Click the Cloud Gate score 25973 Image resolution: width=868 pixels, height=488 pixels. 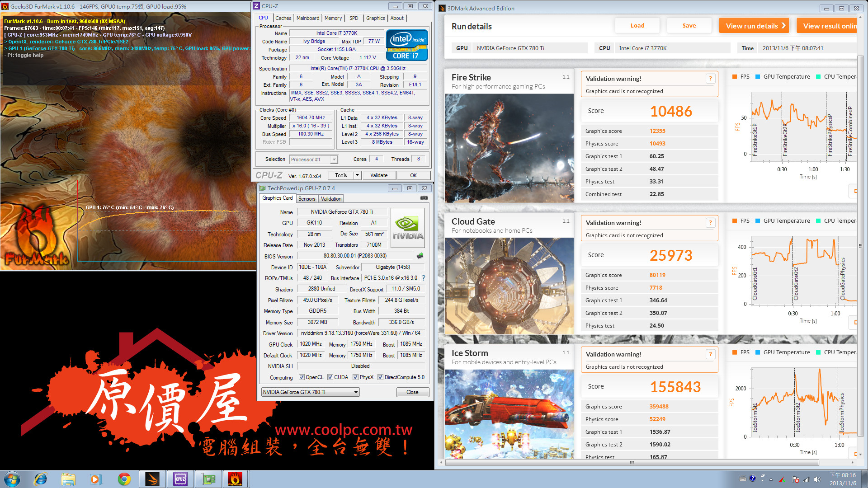(671, 255)
